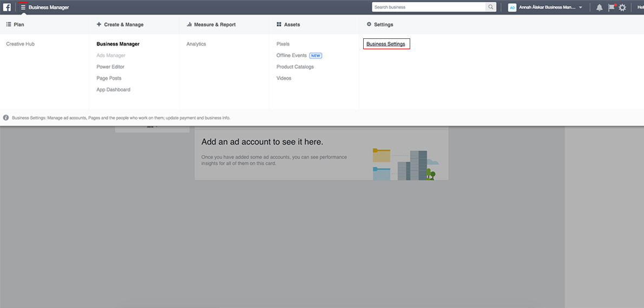The width and height of the screenshot is (644, 308).
Task: Focus the Search business field
Action: coord(429,8)
